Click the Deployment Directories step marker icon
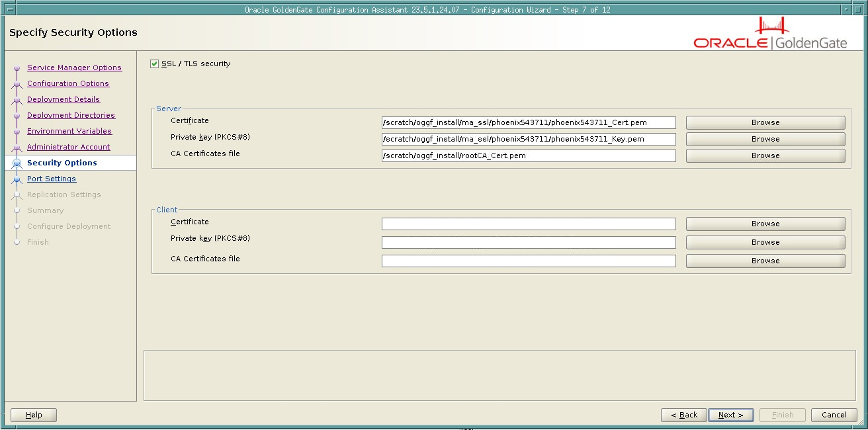 coord(17,116)
